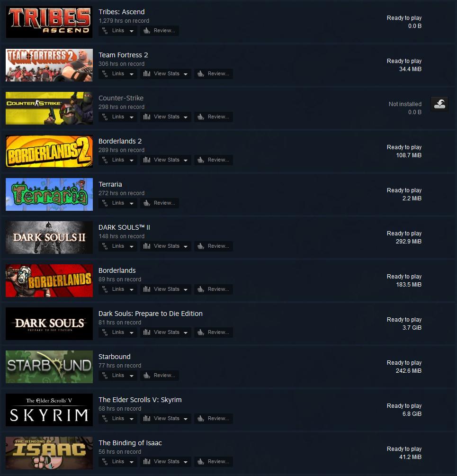Click thumbs-up Review icon for Terraria
Screen dimensions: 457x476
[x=146, y=203]
